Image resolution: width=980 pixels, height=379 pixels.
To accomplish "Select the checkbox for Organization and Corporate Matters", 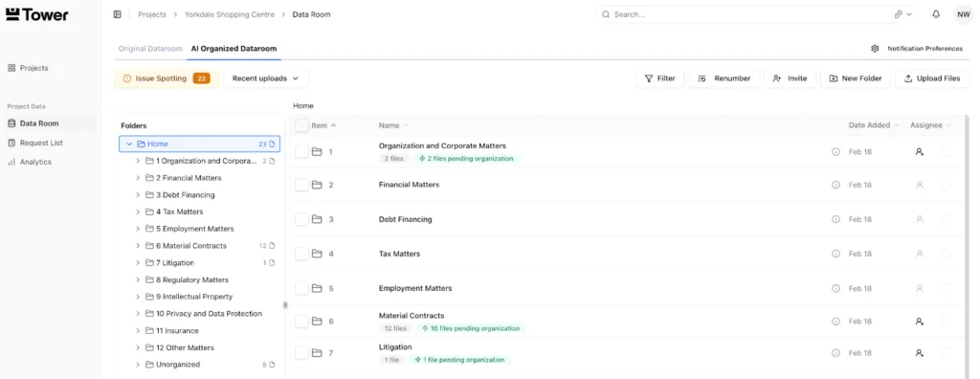I will coord(301,152).
